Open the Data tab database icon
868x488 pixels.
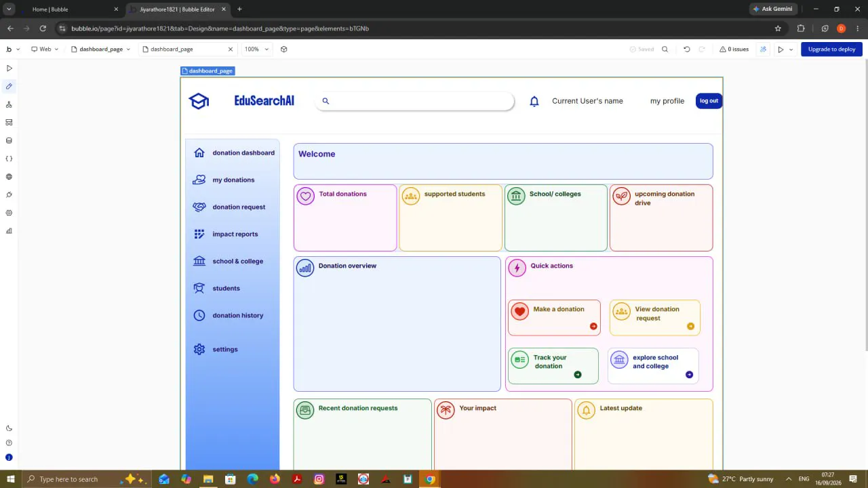click(x=9, y=140)
